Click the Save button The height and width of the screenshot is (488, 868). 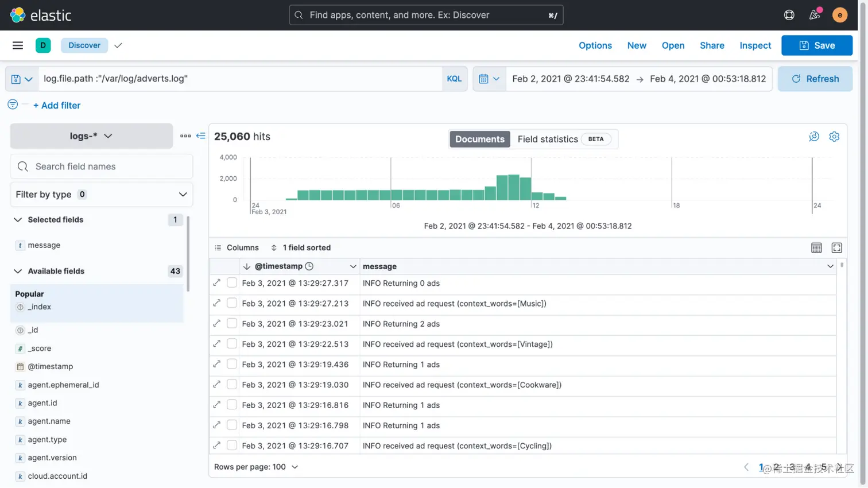tap(817, 45)
